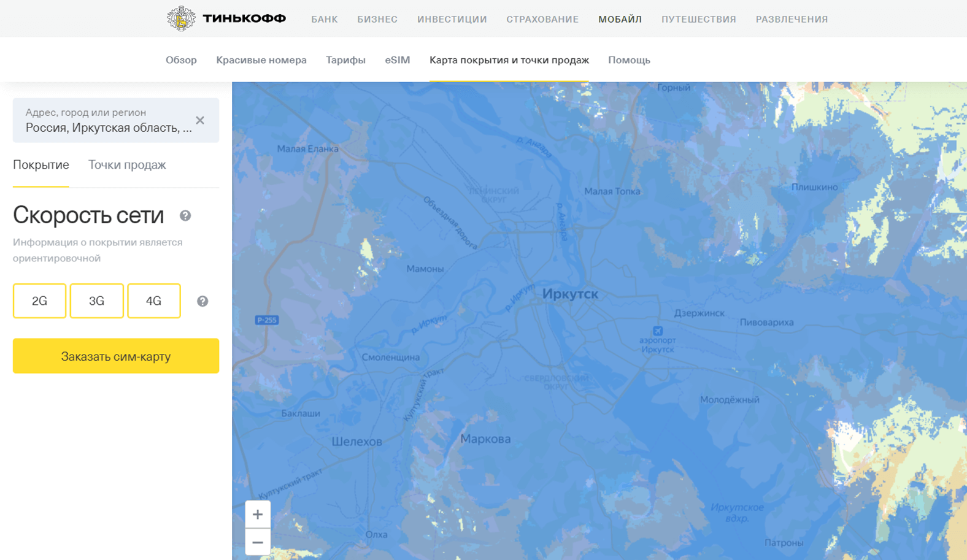Open Красивые номера page
The width and height of the screenshot is (967, 560).
click(x=261, y=60)
